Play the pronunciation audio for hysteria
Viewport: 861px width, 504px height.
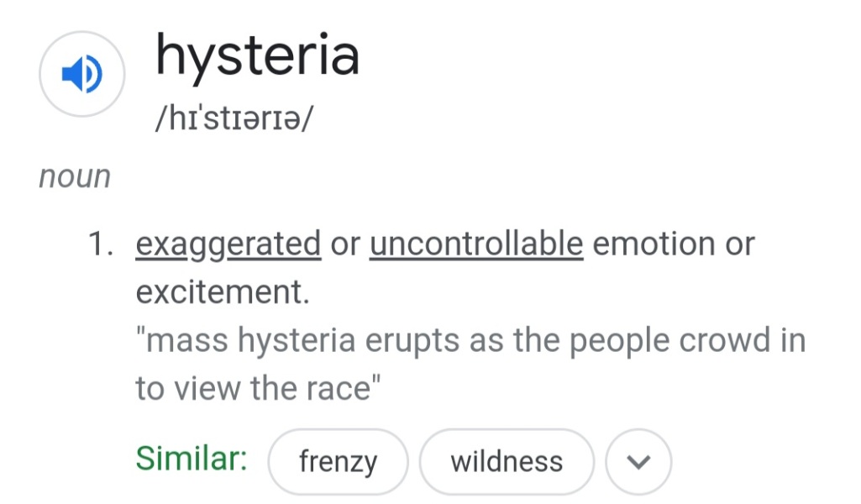81,75
